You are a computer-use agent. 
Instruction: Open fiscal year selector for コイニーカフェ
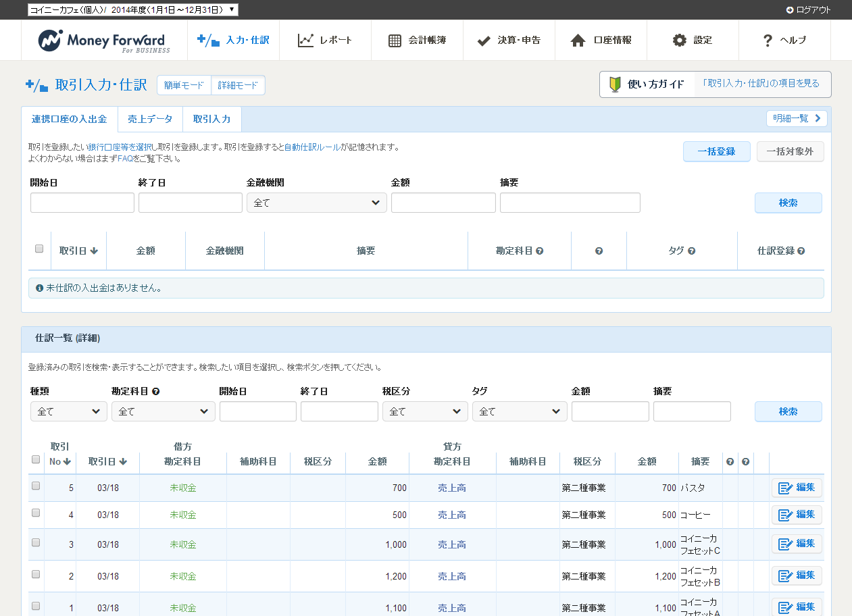tap(132, 9)
